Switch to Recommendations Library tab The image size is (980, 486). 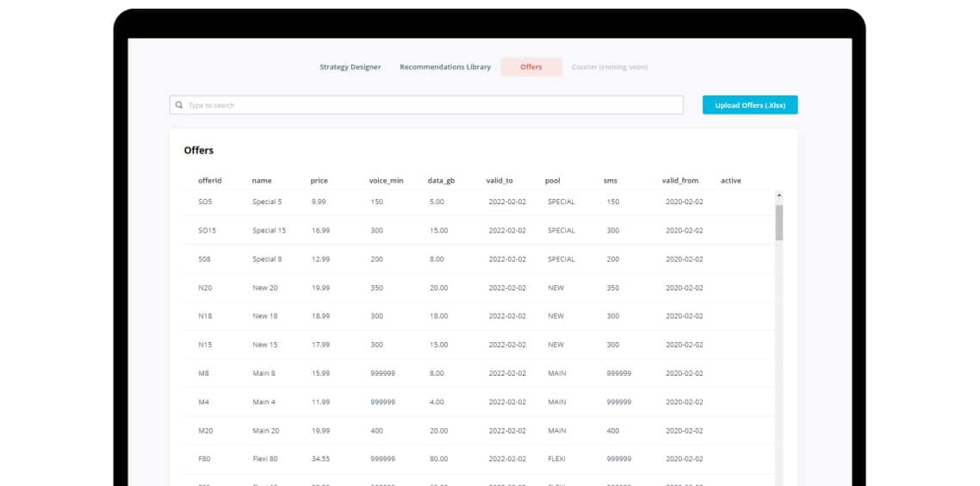point(445,67)
